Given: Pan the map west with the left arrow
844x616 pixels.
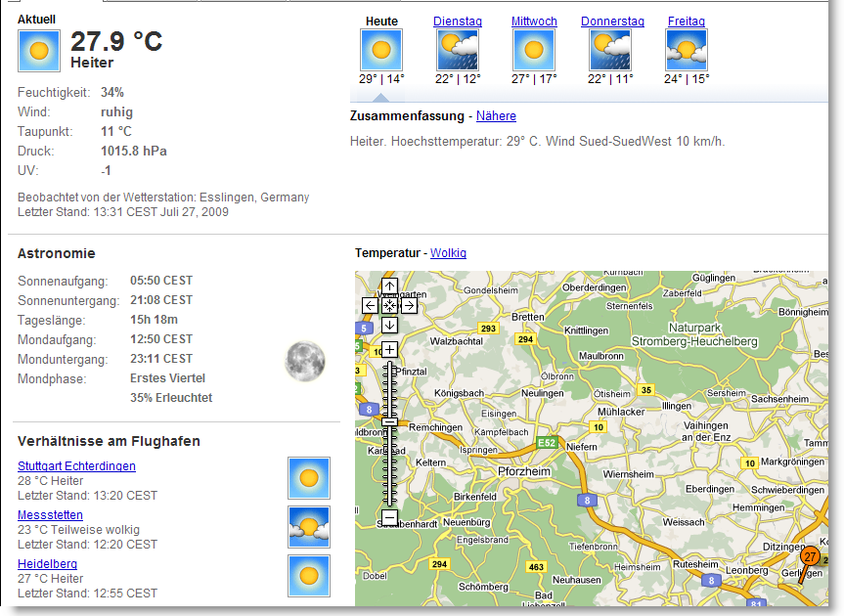Looking at the screenshot, I should click(x=370, y=305).
